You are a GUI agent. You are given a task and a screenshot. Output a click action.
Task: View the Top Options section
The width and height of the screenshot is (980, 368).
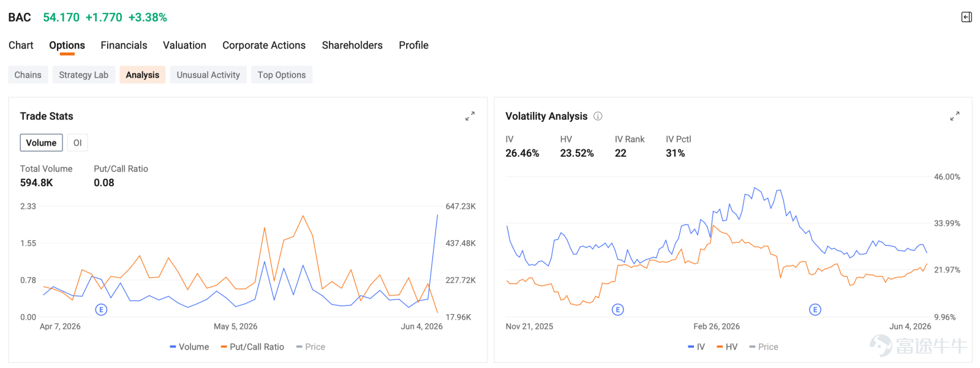[282, 75]
